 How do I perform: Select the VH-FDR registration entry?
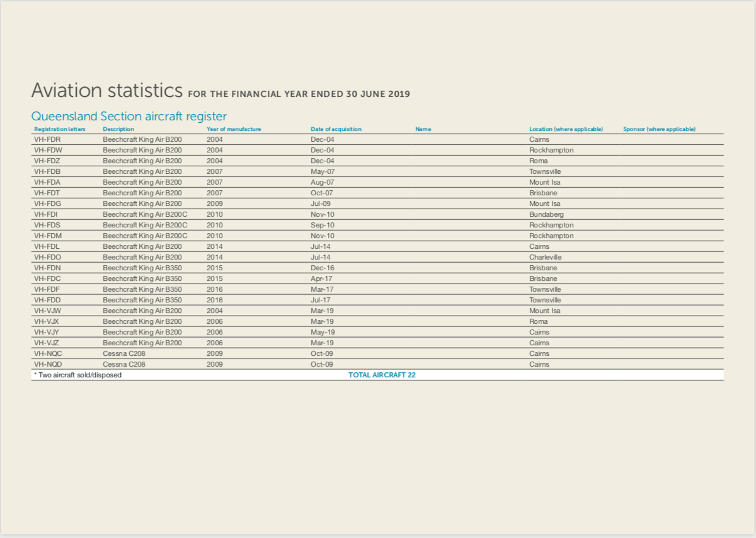tap(47, 139)
